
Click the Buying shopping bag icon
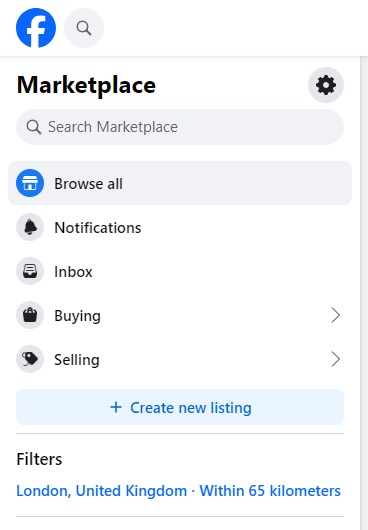pos(30,315)
